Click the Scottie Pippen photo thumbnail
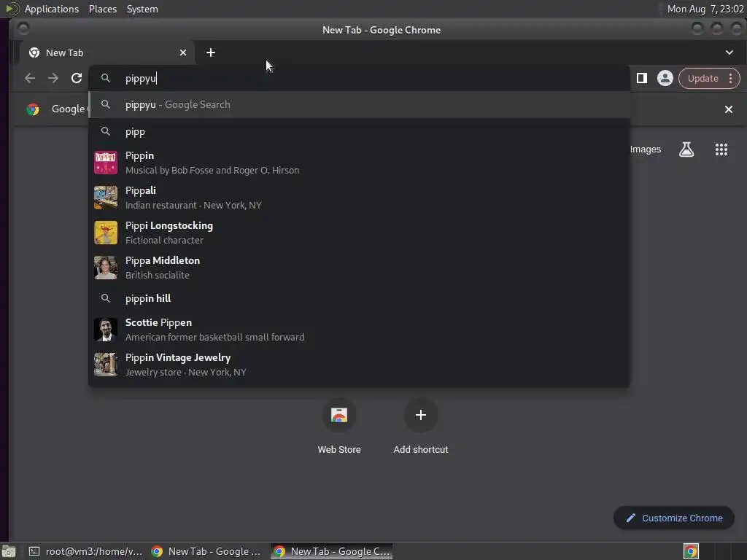The width and height of the screenshot is (747, 560). (106, 330)
